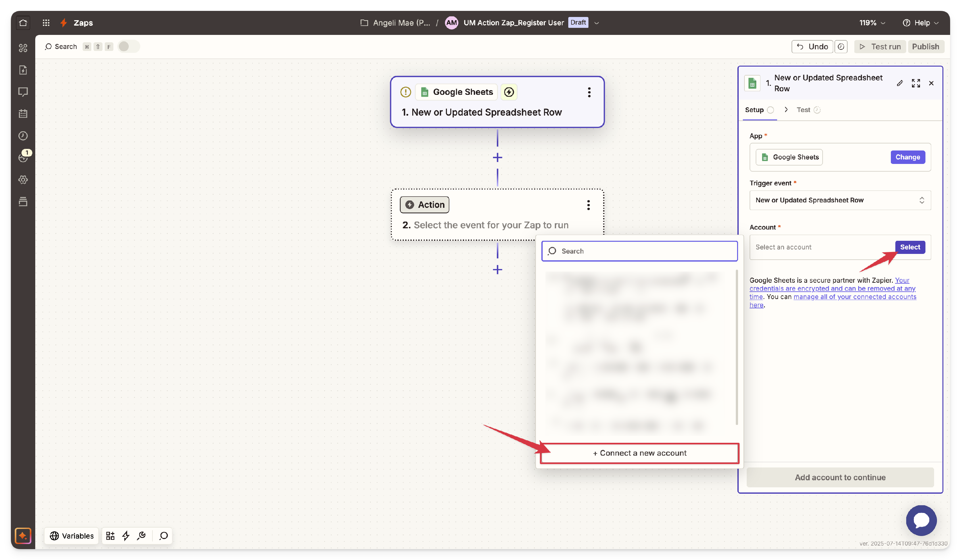Expand the Draft status chevron
The height and width of the screenshot is (560, 961).
click(596, 23)
